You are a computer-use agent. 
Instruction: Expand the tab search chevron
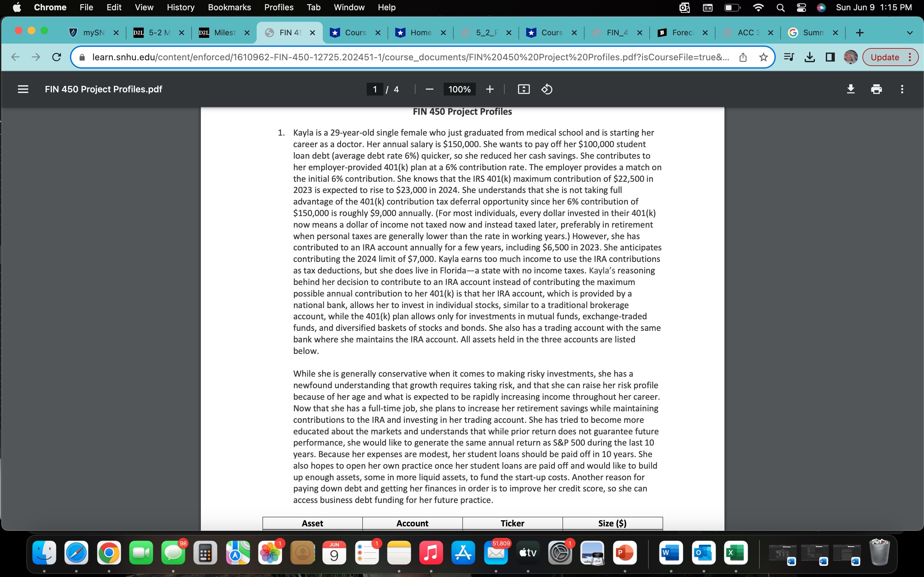click(x=910, y=33)
